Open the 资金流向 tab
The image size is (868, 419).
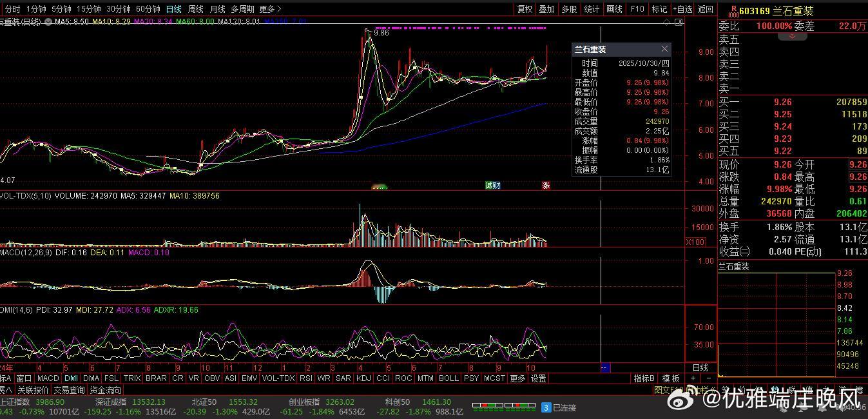coord(105,390)
